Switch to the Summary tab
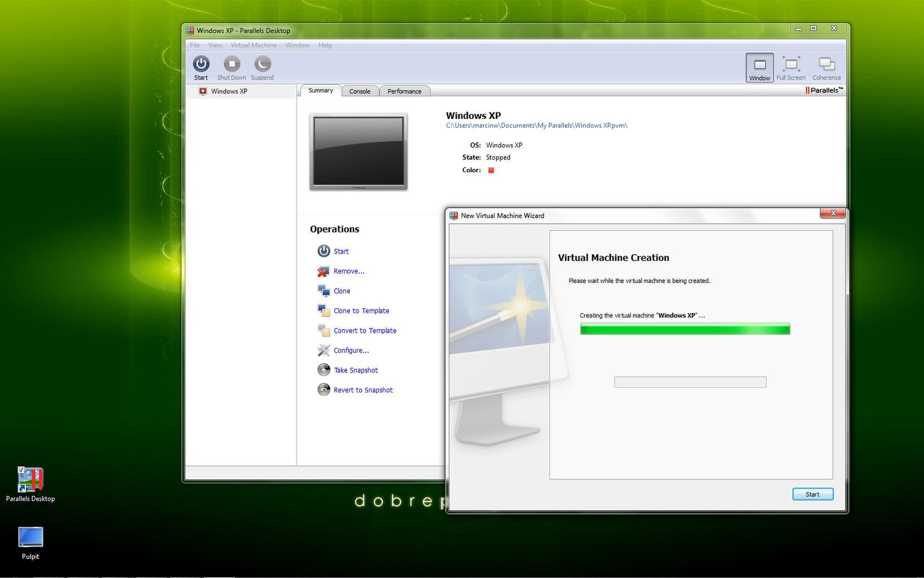924x578 pixels. [x=321, y=91]
